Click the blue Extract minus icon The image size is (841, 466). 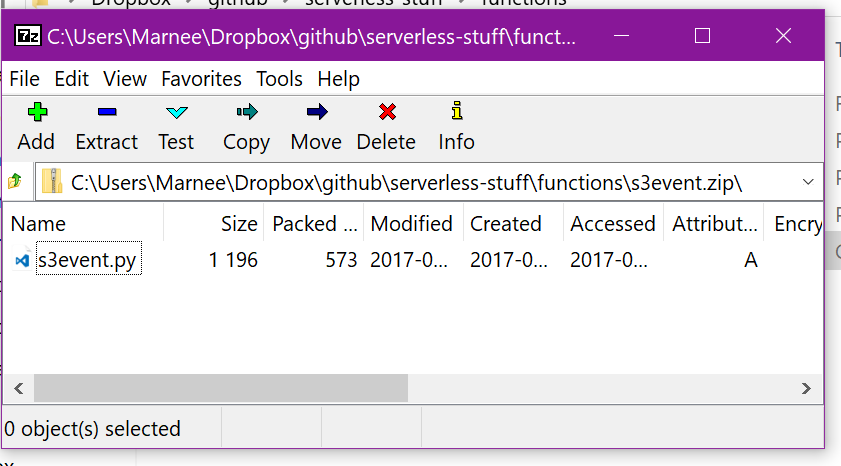pyautogui.click(x=107, y=112)
